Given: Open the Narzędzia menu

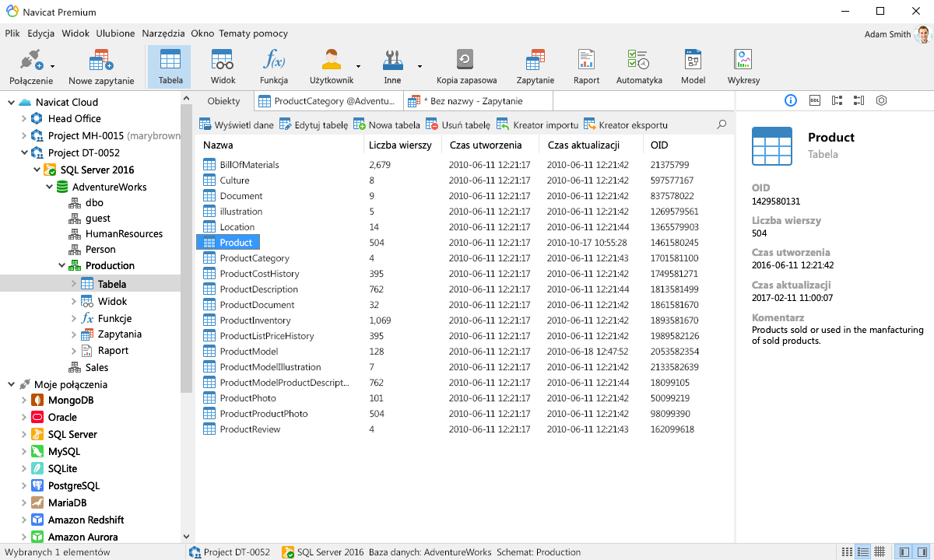Looking at the screenshot, I should (163, 33).
